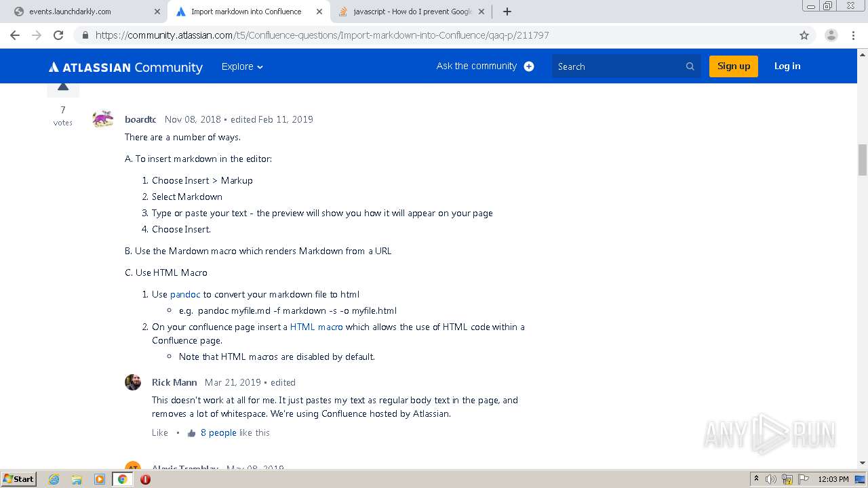Click the system tray network icon
Screen dimensions: 868x488
coord(787,479)
